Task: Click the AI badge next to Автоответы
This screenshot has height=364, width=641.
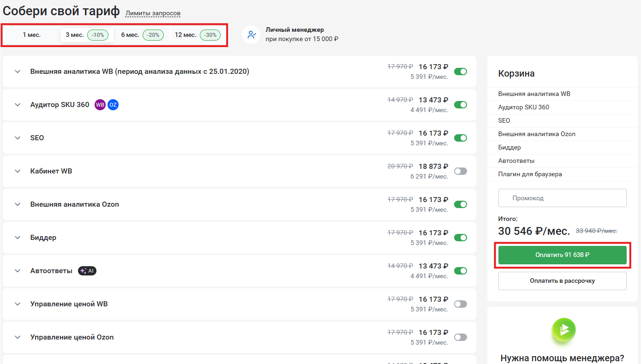Action: [x=87, y=271]
